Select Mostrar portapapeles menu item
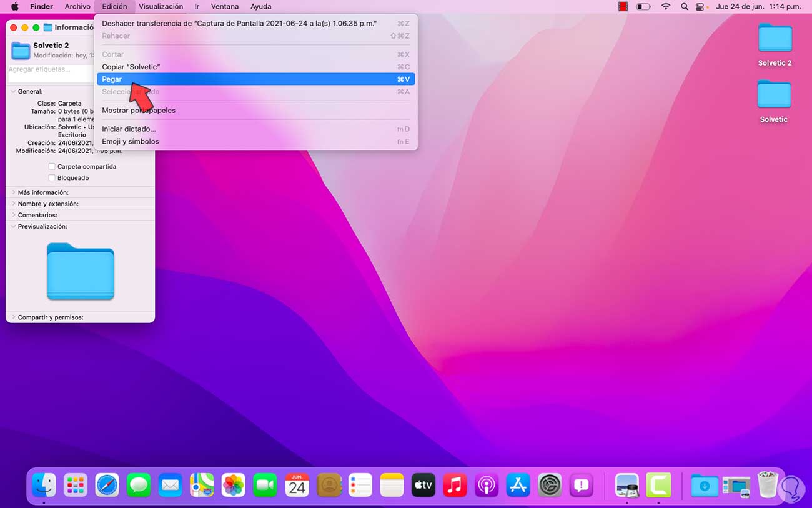Image resolution: width=812 pixels, height=508 pixels. point(139,111)
